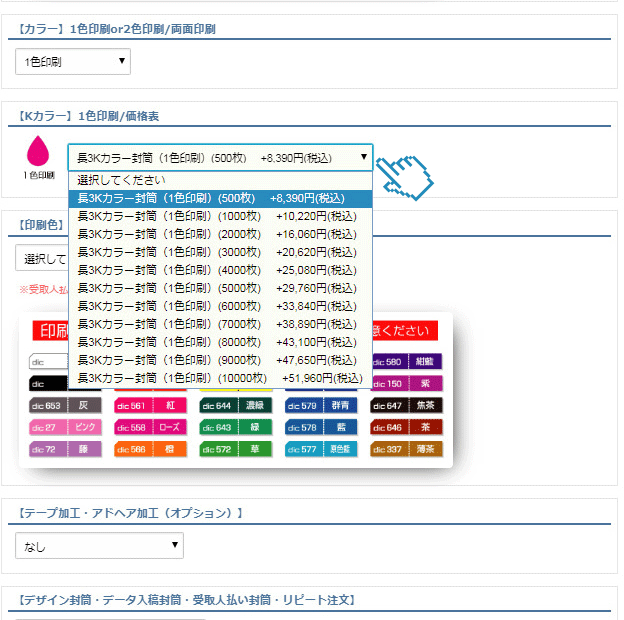Open the 1色印刷 color type dropdown
Viewport: 624px width, 620px height.
[x=73, y=62]
